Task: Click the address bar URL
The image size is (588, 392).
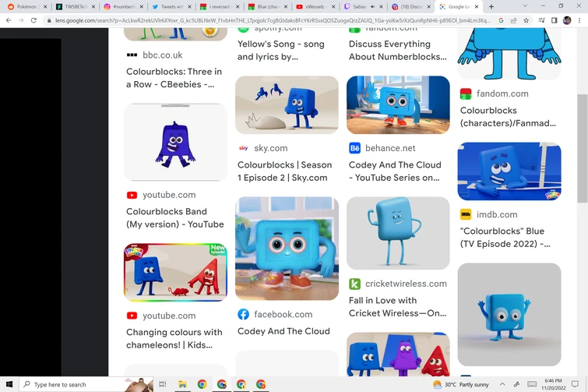Action: 273,20
